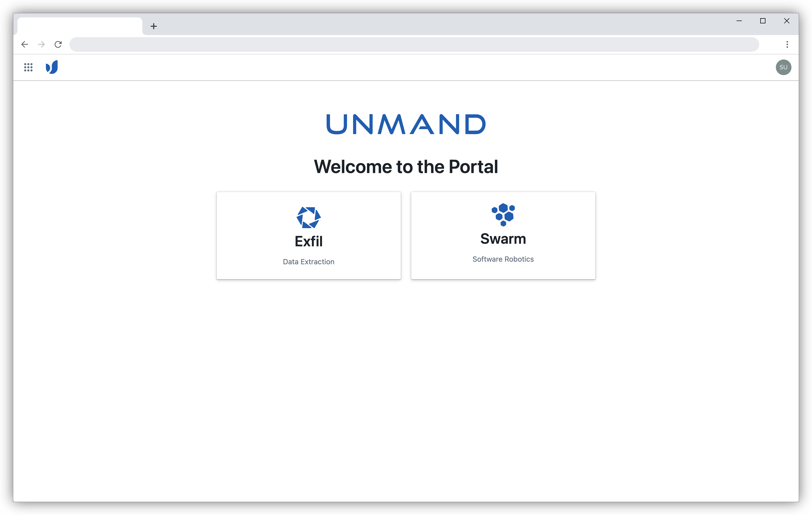Image resolution: width=812 pixels, height=515 pixels.
Task: Click the Unmand leaf logo icon
Action: click(x=52, y=67)
